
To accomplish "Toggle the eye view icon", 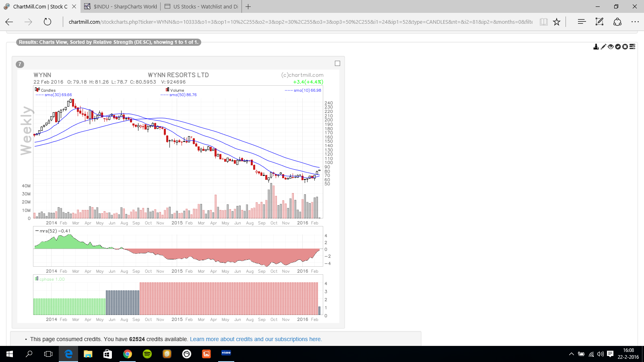I will coord(611,47).
